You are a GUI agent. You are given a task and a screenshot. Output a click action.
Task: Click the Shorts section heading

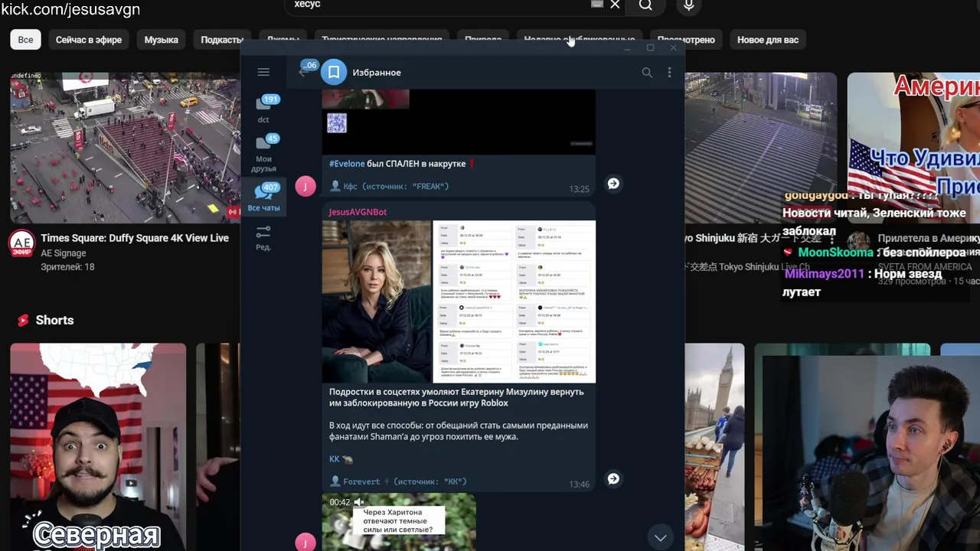point(54,320)
